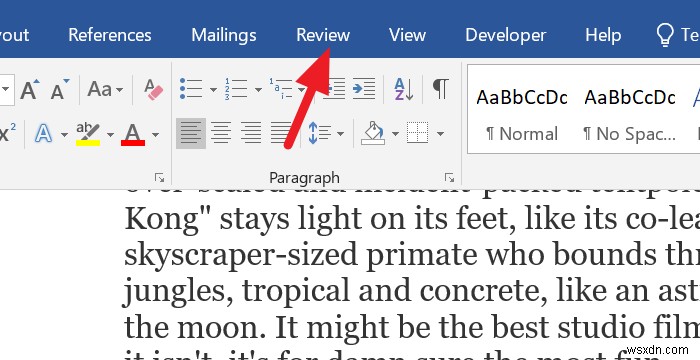Align paragraph text to the right

pyautogui.click(x=251, y=133)
